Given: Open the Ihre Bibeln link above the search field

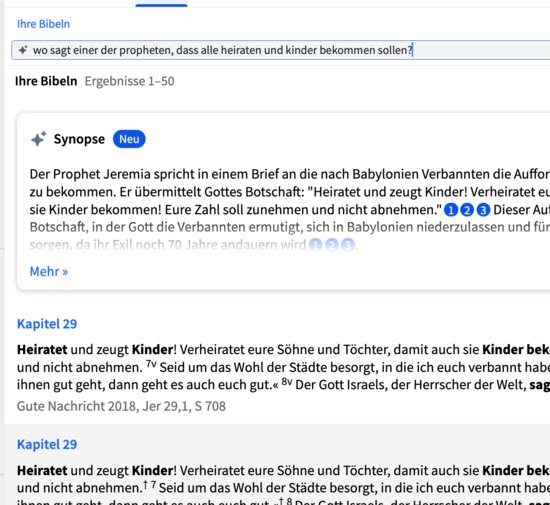Looking at the screenshot, I should 43,24.
